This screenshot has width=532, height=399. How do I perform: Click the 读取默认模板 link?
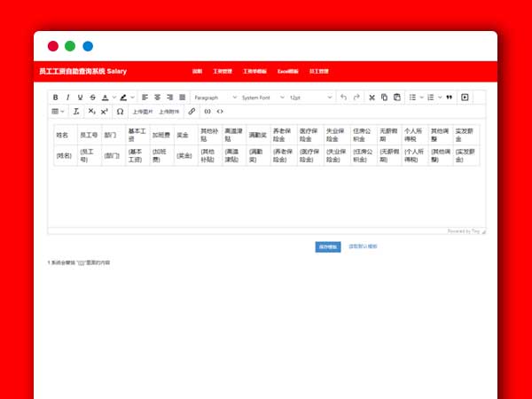(x=363, y=246)
